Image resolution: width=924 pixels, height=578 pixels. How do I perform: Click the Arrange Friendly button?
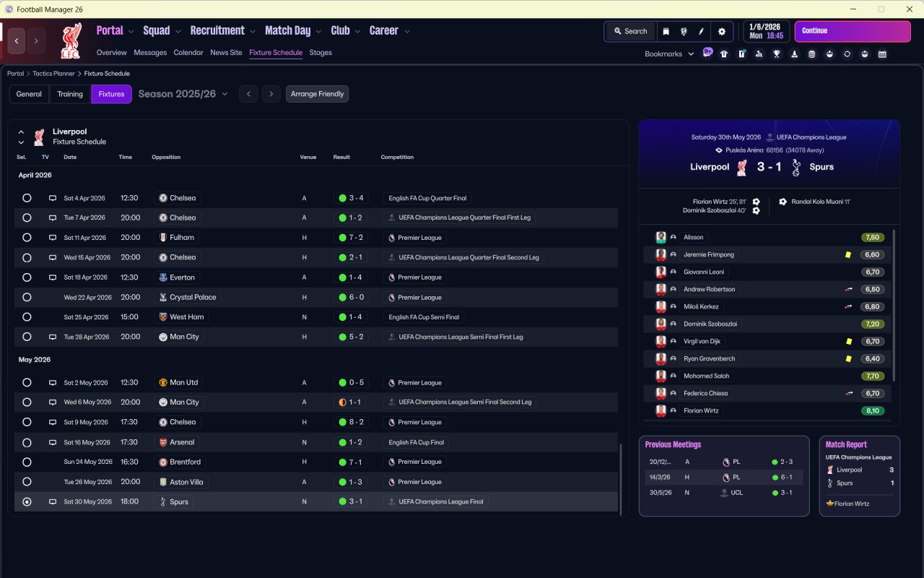(317, 94)
